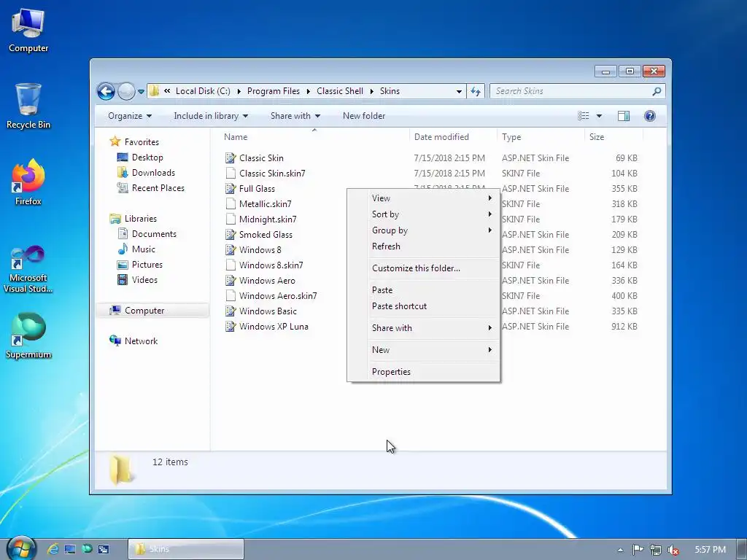Select the Classic Skin.skin7 file icon
This screenshot has width=747, height=560.
pos(231,174)
